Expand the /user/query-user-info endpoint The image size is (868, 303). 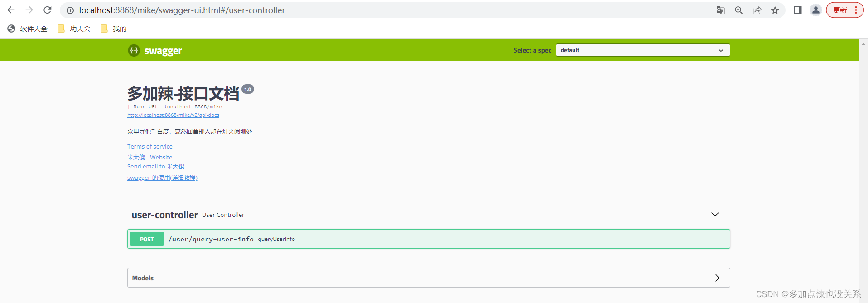pos(429,239)
